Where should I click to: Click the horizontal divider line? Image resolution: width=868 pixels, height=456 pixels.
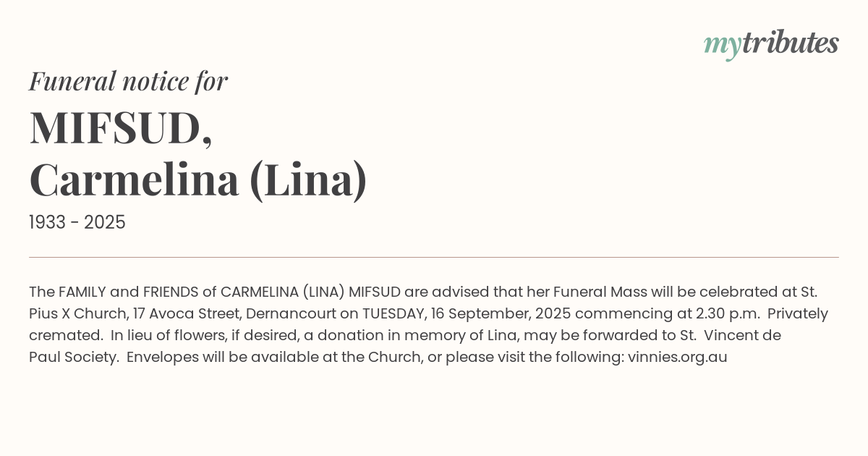434,257
